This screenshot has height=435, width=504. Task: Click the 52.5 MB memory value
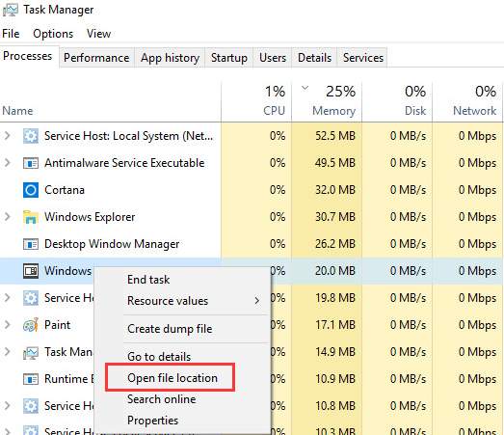[x=335, y=136]
